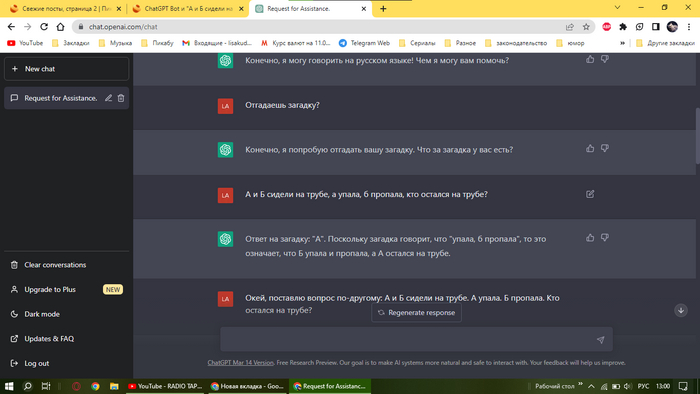The width and height of the screenshot is (700, 394).
Task: Rename conversation with the pencil icon
Action: point(108,98)
